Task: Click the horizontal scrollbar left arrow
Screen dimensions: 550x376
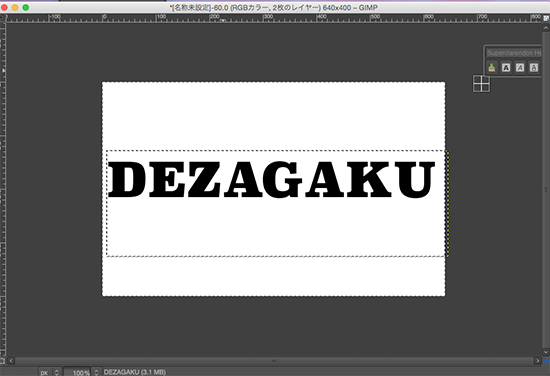Action: click(x=11, y=361)
